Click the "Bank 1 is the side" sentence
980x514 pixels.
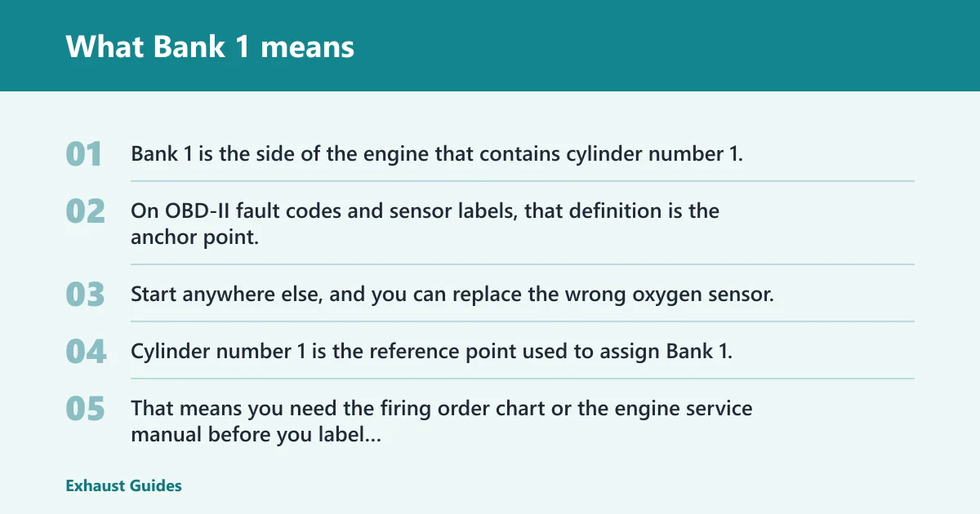pos(437,154)
